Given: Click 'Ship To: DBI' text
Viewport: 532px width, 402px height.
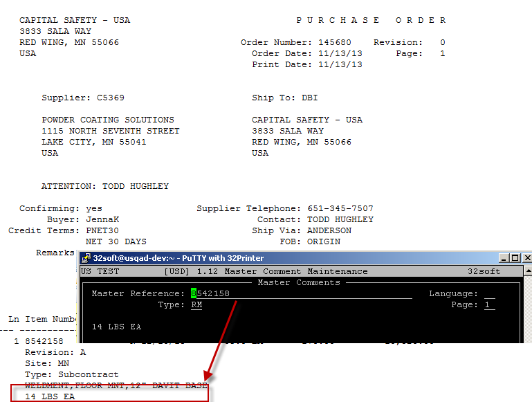Looking at the screenshot, I should coord(285,98).
